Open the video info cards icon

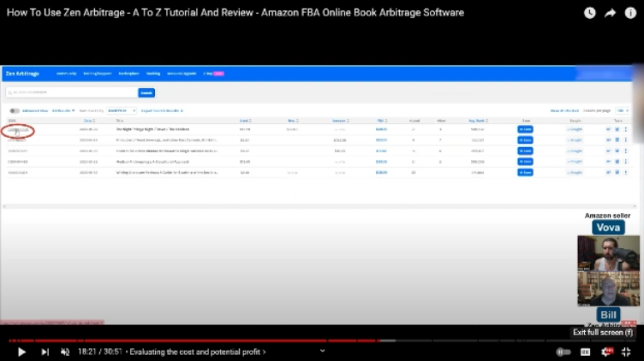630,13
